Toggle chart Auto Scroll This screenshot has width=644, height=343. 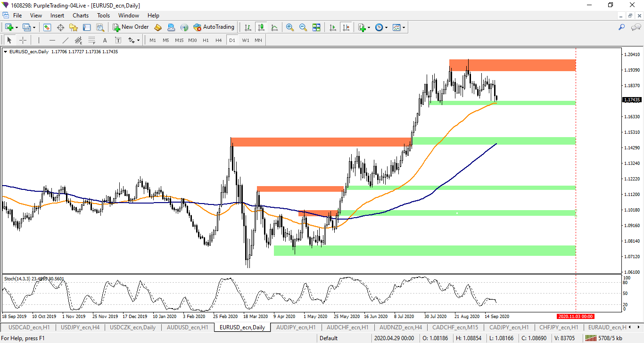[333, 27]
